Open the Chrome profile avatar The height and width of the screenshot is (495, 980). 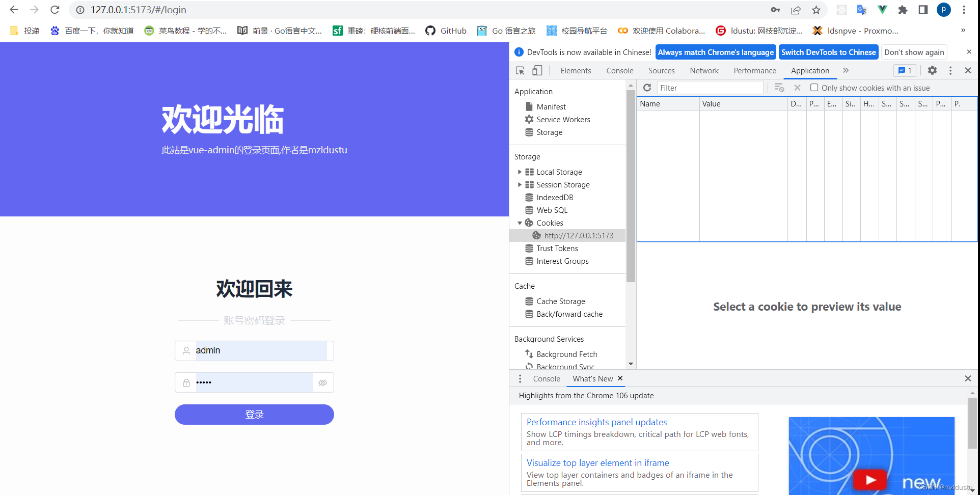coord(943,10)
